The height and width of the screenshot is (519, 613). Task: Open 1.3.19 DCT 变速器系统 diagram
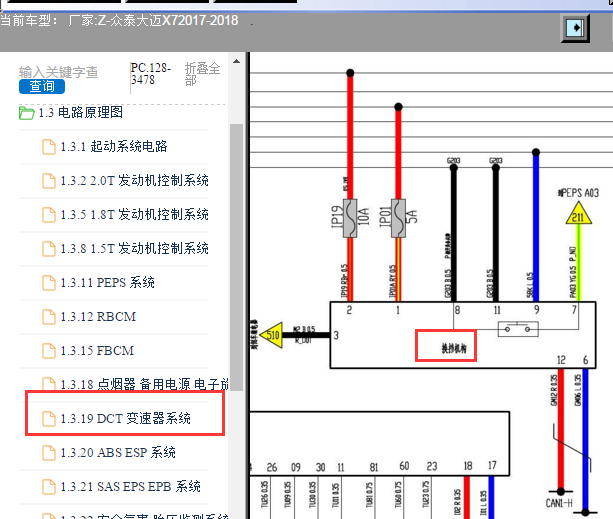tap(125, 418)
